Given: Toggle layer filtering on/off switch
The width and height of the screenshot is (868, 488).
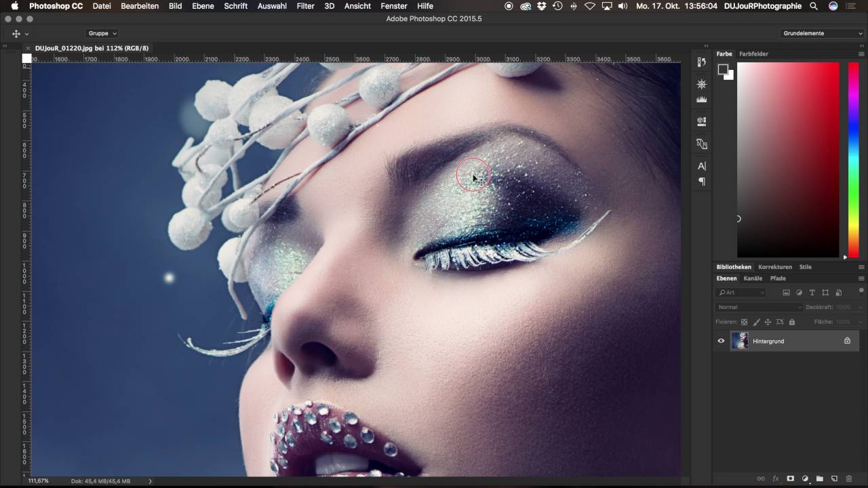Looking at the screenshot, I should 861,291.
